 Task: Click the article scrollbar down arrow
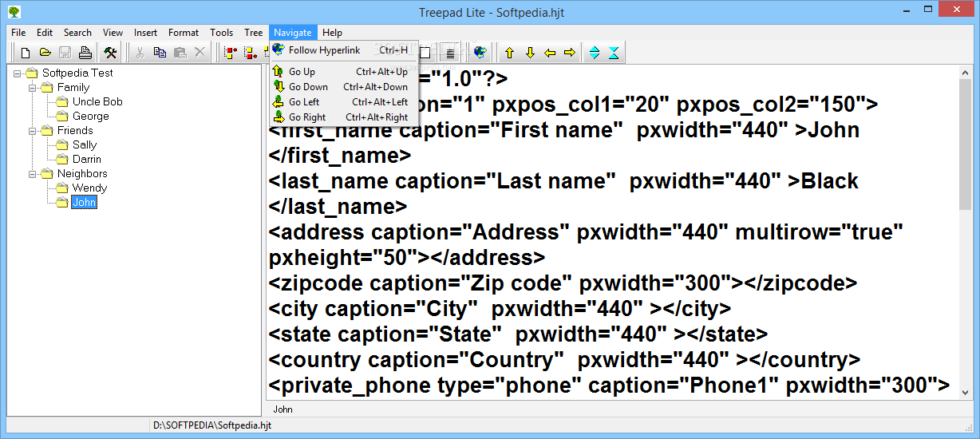tap(966, 393)
